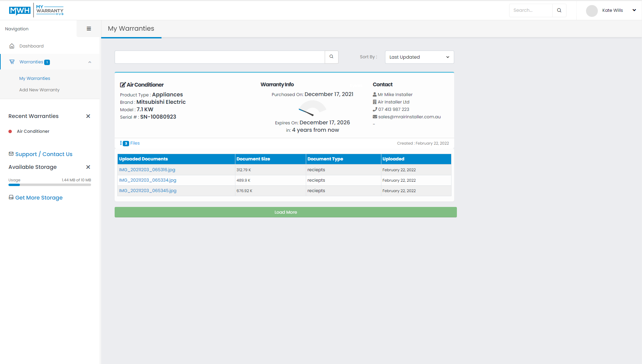
Task: Click the three-dot files options icon
Action: point(121,143)
